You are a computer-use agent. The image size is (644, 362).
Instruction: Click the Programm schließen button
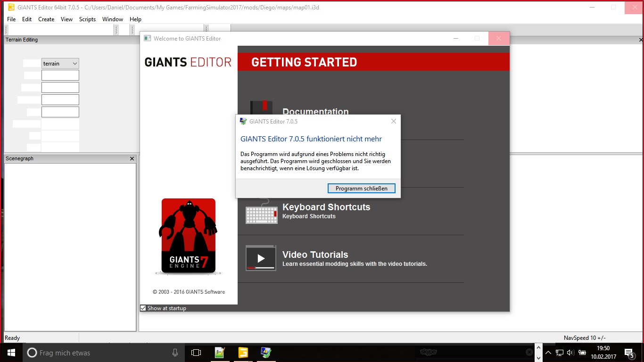click(x=361, y=189)
